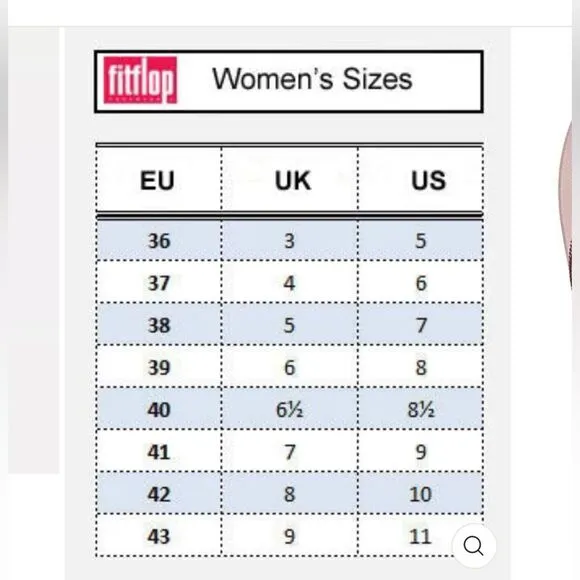Screen dimensions: 580x580
Task: Click the UK 6½ size cell
Action: [290, 409]
